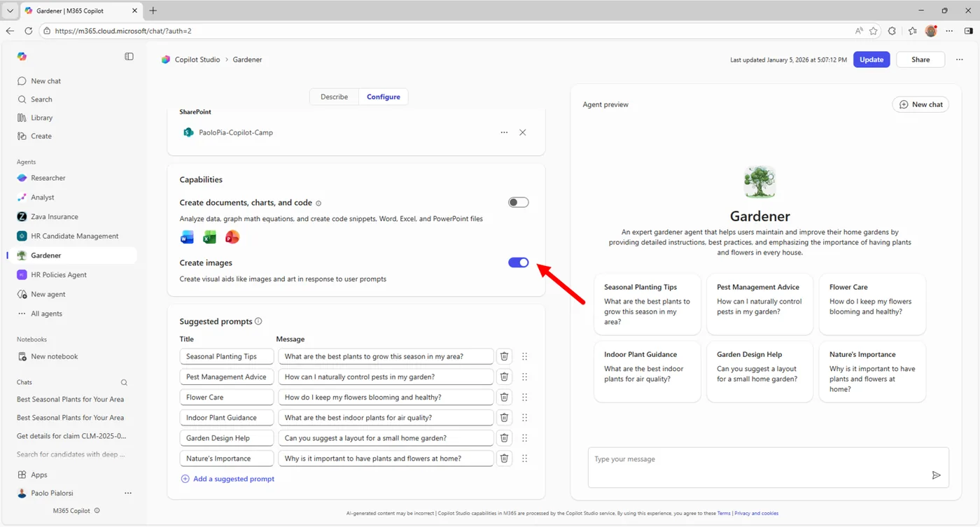Open the Terms link in footer
Image resolution: width=980 pixels, height=527 pixels.
pyautogui.click(x=723, y=513)
